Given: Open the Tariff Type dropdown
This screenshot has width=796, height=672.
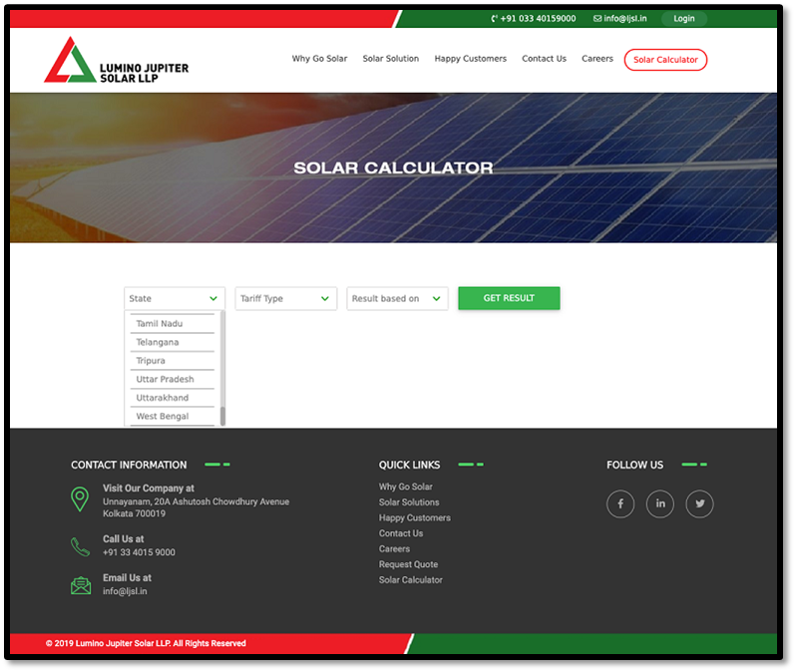Looking at the screenshot, I should (285, 299).
